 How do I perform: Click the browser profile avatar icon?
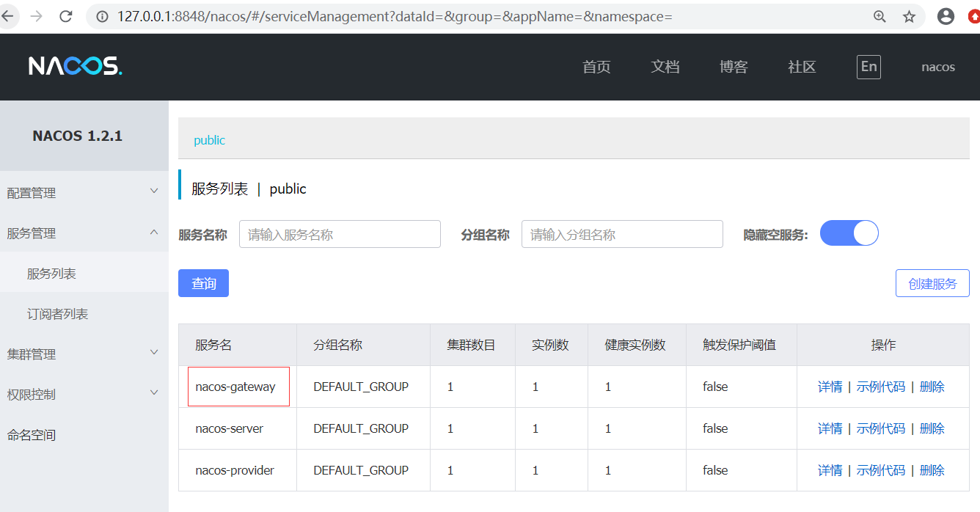[x=946, y=15]
